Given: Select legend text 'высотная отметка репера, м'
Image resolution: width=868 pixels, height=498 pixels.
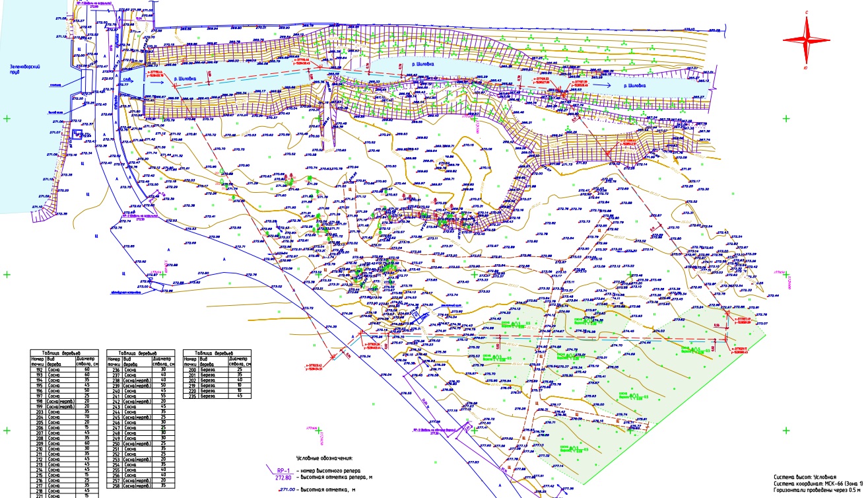Looking at the screenshot, I should coord(337,477).
